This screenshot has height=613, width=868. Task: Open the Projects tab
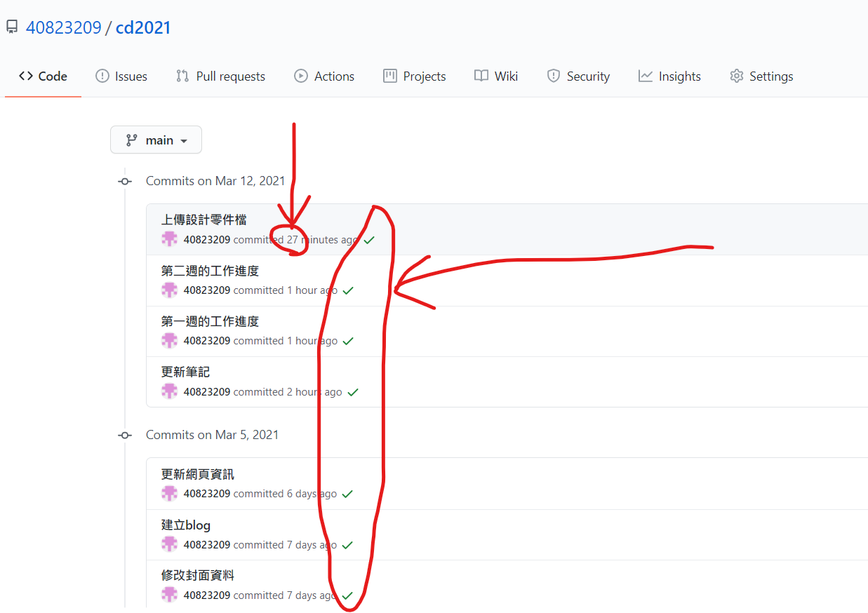tap(415, 76)
